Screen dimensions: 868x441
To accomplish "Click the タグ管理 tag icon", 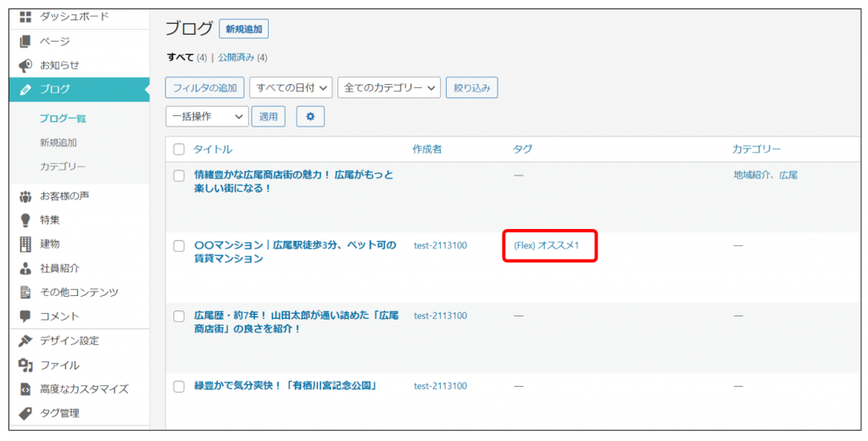I will (25, 413).
